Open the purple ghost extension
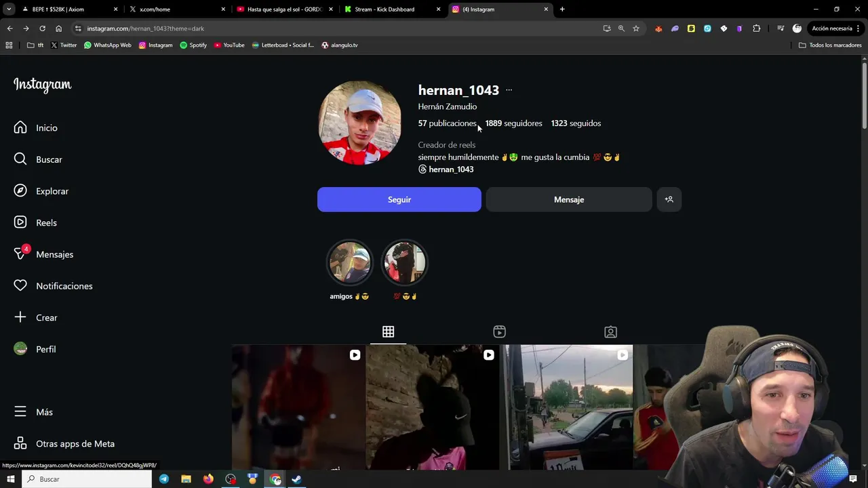The width and height of the screenshot is (868, 488). 675,28
